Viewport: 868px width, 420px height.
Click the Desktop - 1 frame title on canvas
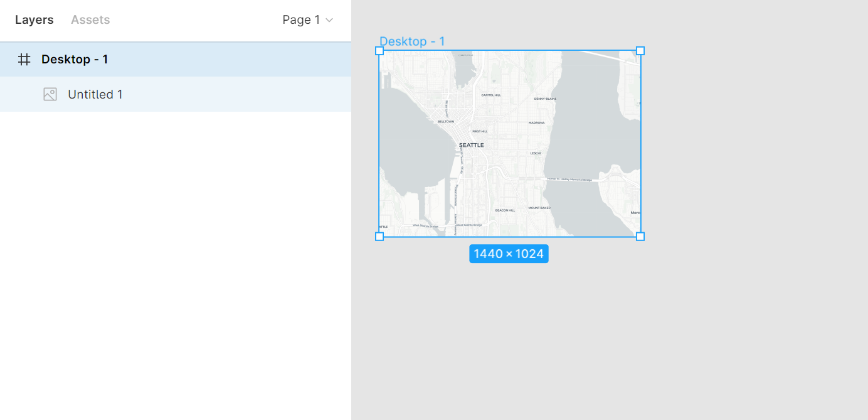point(412,41)
